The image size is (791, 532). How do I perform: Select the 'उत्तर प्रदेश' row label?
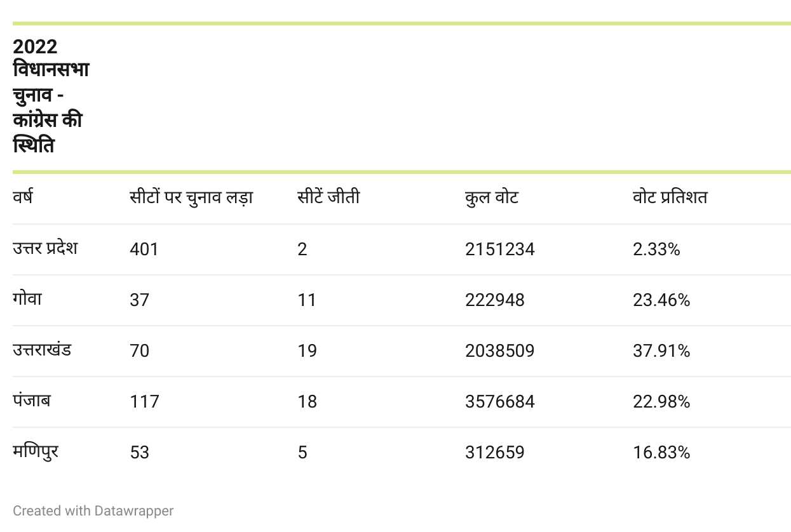[45, 248]
